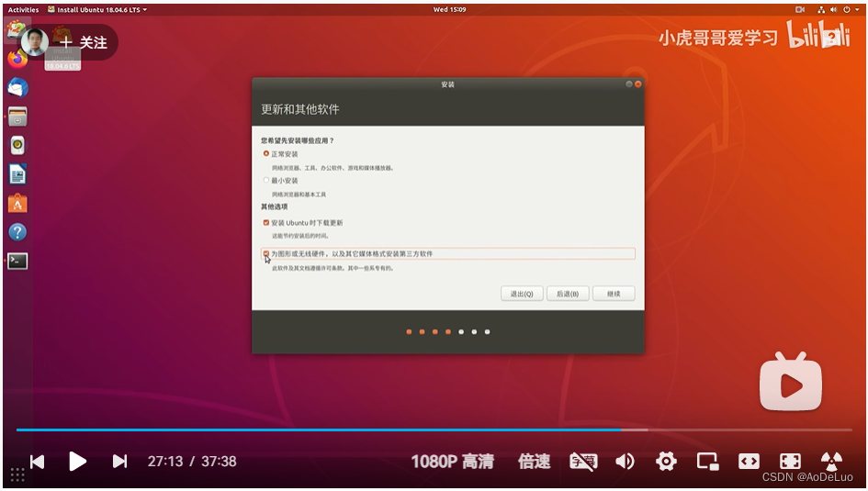Mute the video using volume icon
The height and width of the screenshot is (491, 868).
click(625, 461)
